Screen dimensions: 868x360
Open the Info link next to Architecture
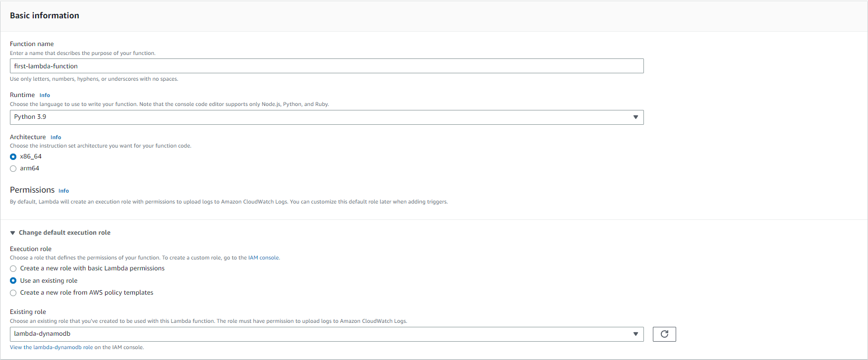pyautogui.click(x=56, y=137)
